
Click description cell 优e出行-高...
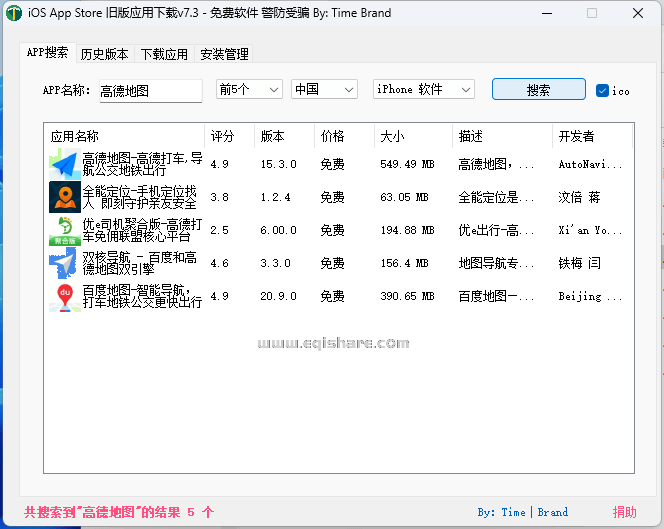(496, 230)
